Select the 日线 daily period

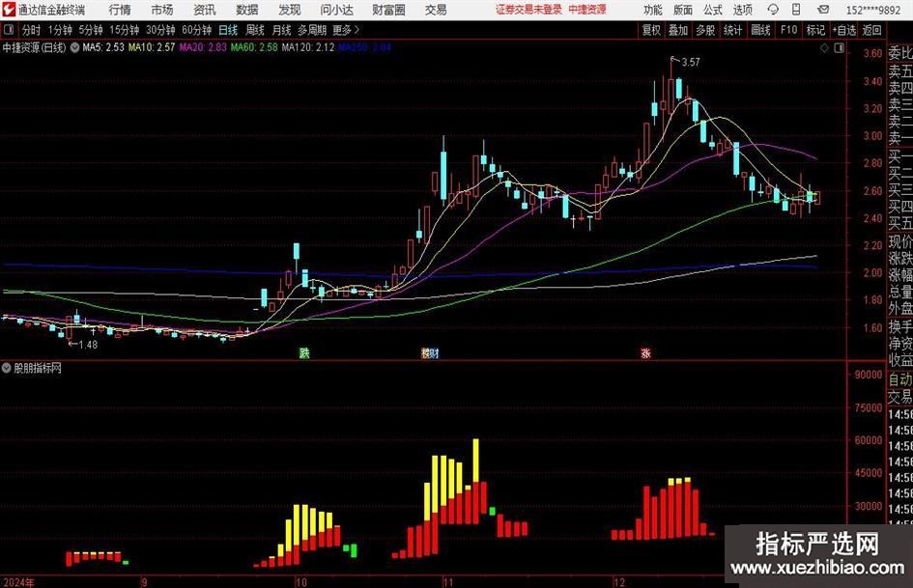click(x=228, y=30)
